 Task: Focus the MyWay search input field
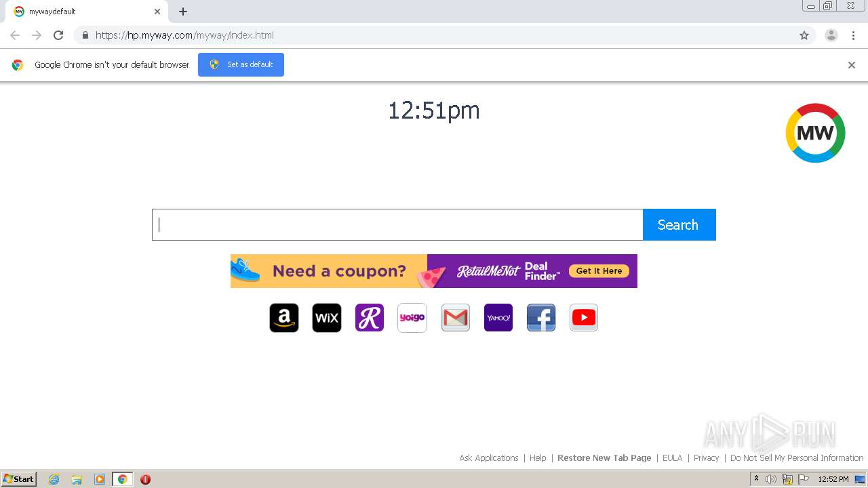(397, 224)
